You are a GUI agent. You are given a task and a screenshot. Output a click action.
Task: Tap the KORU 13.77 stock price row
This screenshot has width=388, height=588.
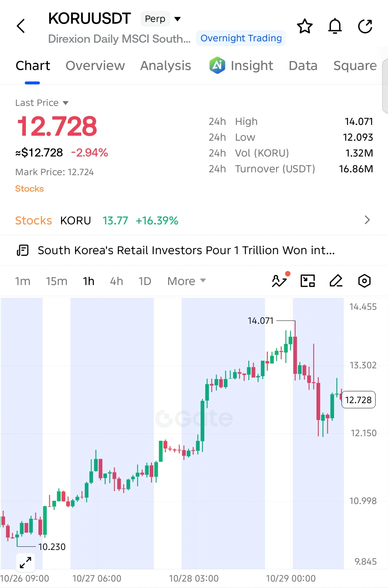tap(194, 220)
